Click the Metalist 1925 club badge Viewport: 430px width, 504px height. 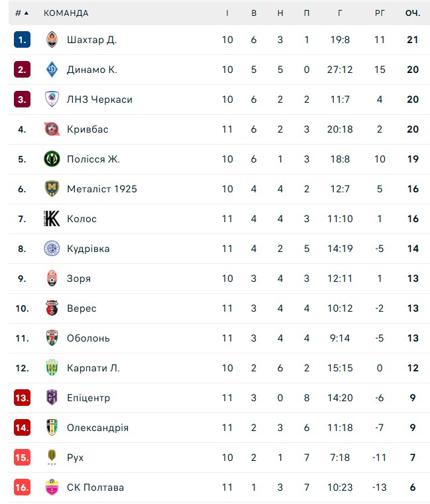(x=52, y=189)
